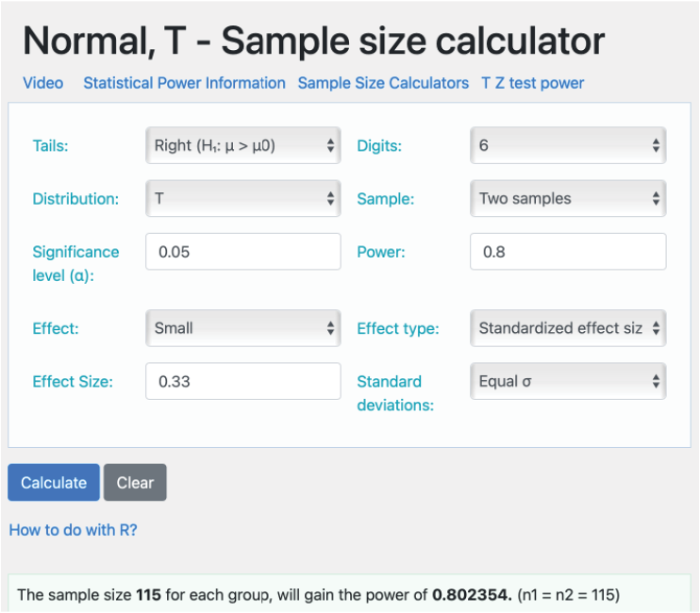Click the How to do with R link
700x613 pixels.
pos(73,530)
